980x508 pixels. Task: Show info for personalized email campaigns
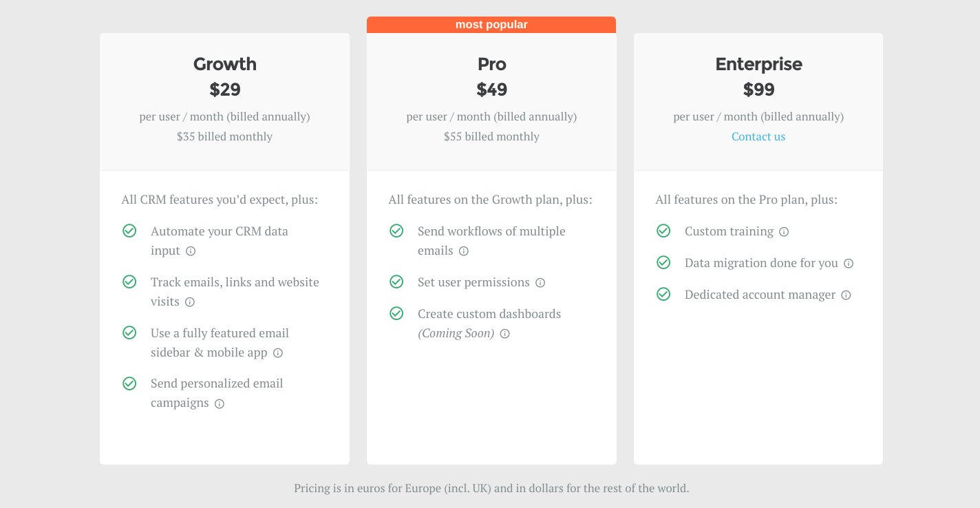pos(220,404)
